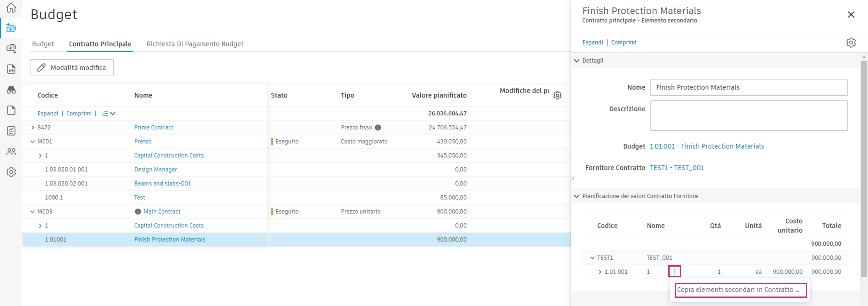Click info icon beside Main Contract

tap(138, 211)
